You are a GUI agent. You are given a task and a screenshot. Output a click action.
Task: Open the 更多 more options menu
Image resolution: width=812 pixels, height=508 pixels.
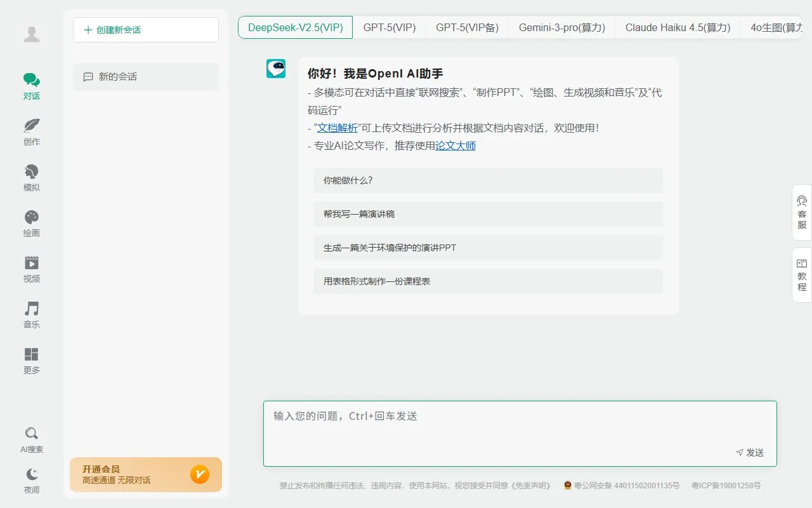tap(31, 360)
